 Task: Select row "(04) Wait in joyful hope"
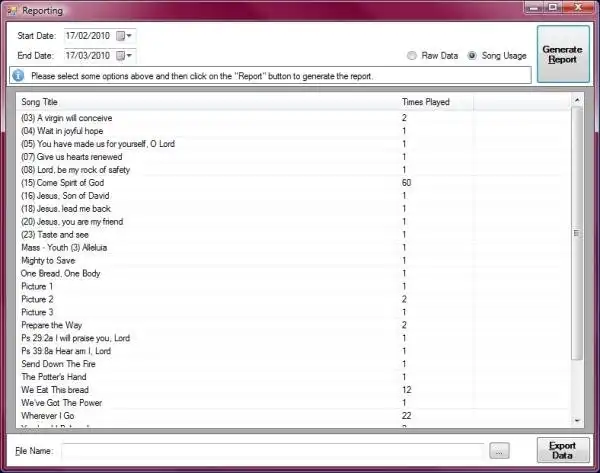293,131
